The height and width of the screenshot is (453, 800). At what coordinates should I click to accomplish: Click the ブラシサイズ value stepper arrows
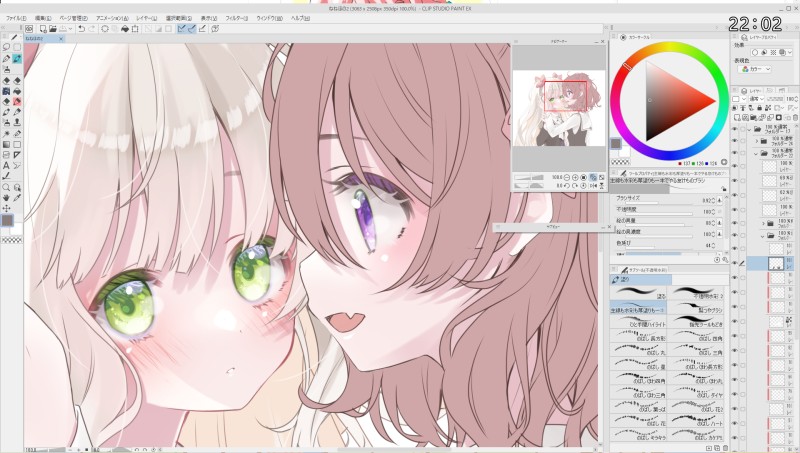[713, 200]
